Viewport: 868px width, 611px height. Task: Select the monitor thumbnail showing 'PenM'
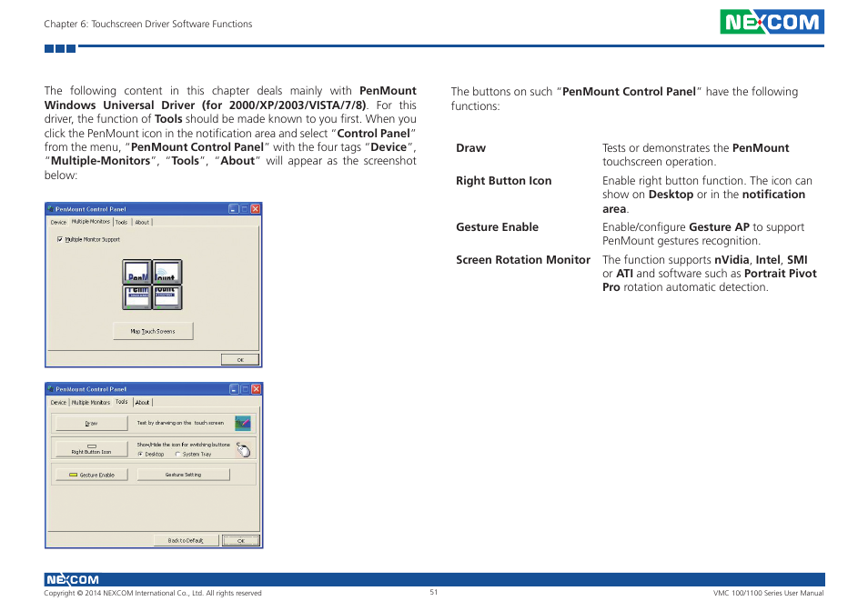point(136,272)
